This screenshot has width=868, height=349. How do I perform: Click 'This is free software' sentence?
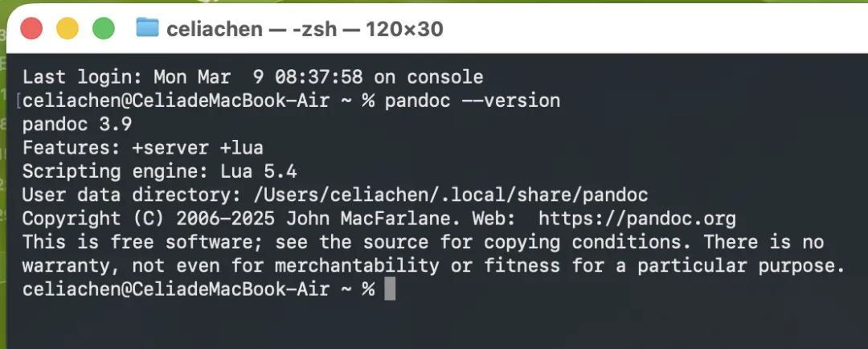click(x=143, y=242)
